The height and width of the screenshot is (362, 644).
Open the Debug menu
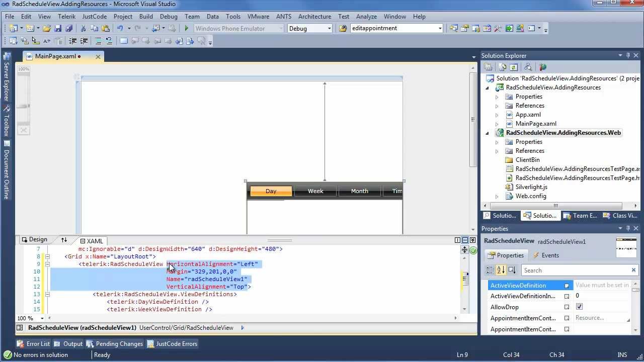pyautogui.click(x=169, y=16)
